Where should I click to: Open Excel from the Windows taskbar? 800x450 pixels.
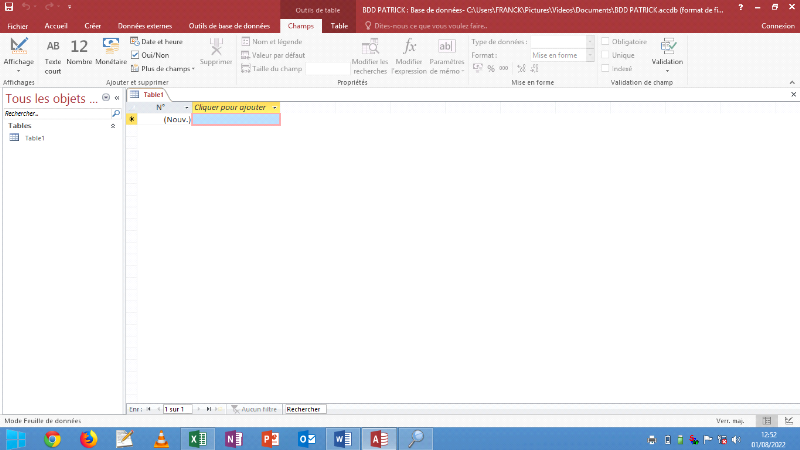point(198,438)
